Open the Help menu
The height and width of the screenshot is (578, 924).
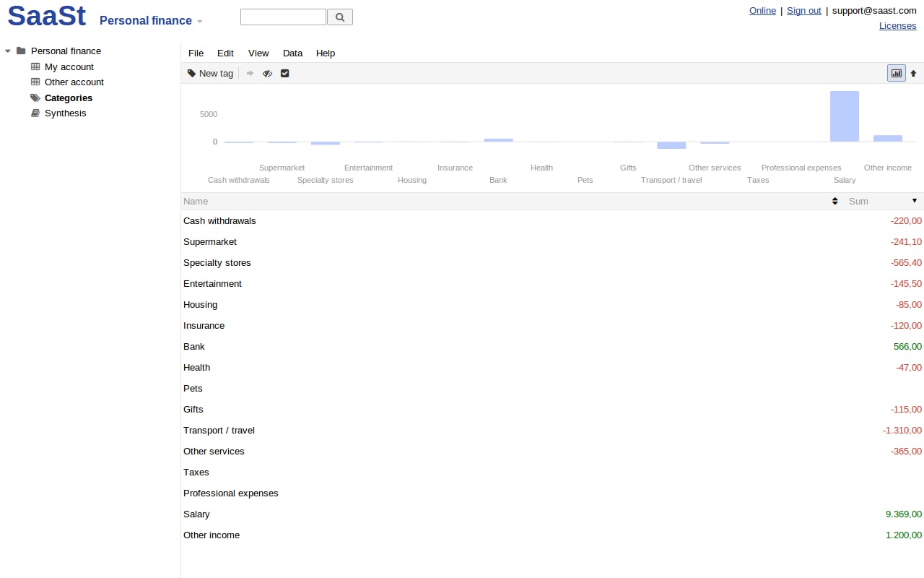point(326,53)
